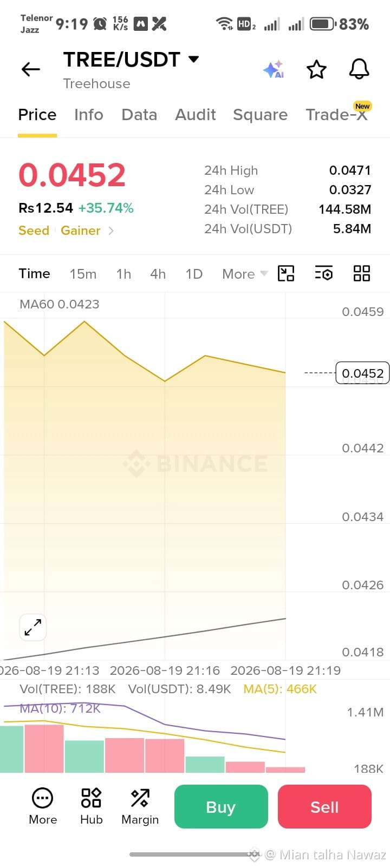Viewport: 390px width, 868px height.
Task: Switch to the Info tab
Action: tap(89, 115)
